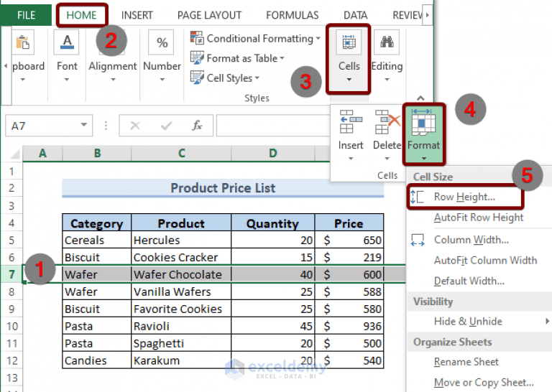Image resolution: width=552 pixels, height=392 pixels.
Task: Choose Rename Sheet menu entry
Action: point(466,362)
